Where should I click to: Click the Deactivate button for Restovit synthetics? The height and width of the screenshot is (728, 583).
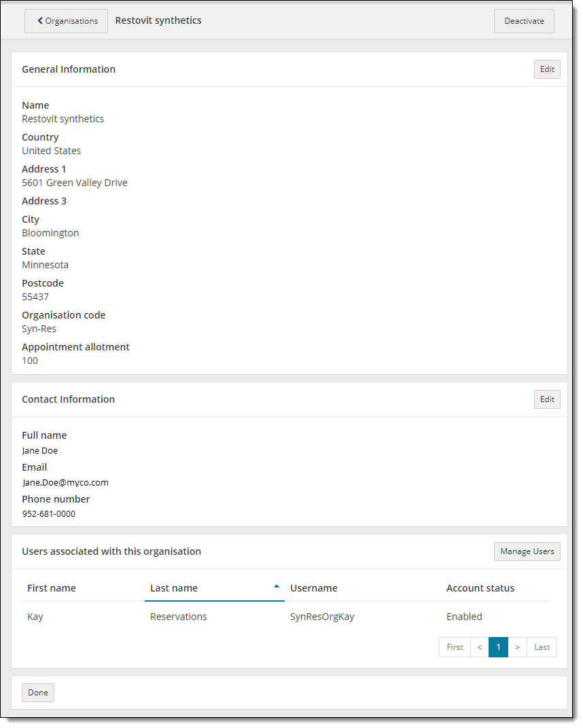click(524, 21)
